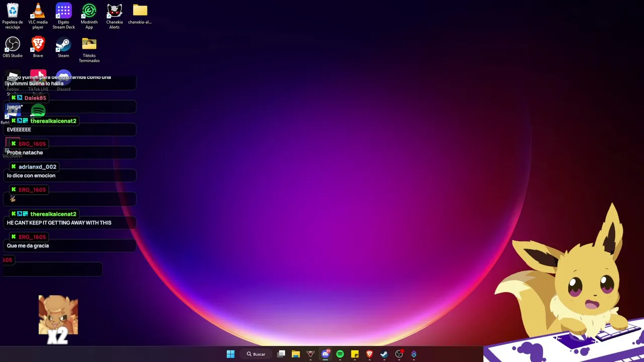Open Task View in the taskbar
The image size is (644, 362).
click(281, 354)
